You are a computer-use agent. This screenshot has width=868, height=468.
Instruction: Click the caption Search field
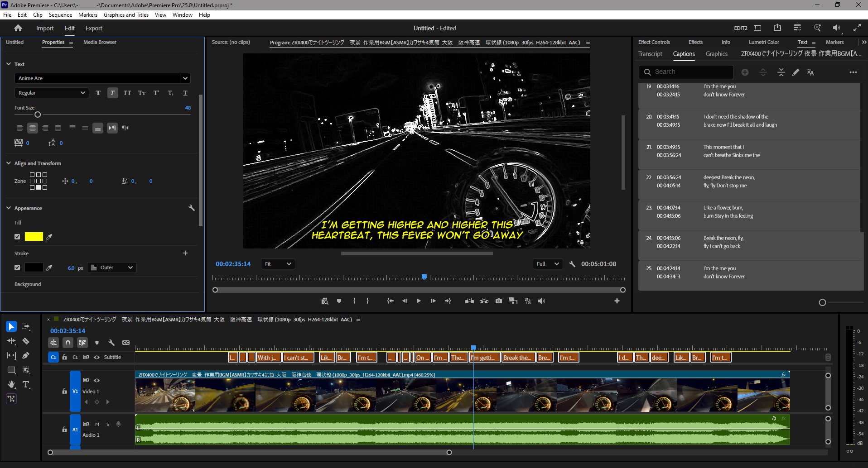point(686,72)
